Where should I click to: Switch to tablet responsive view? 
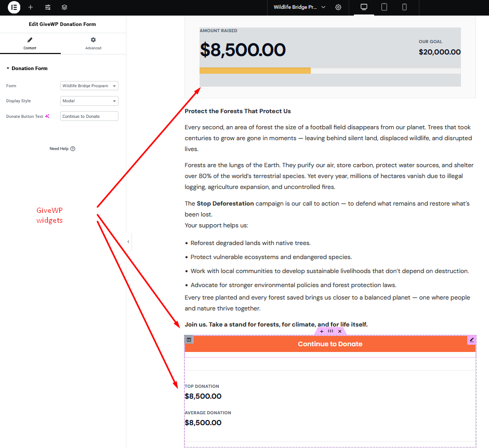pyautogui.click(x=384, y=7)
